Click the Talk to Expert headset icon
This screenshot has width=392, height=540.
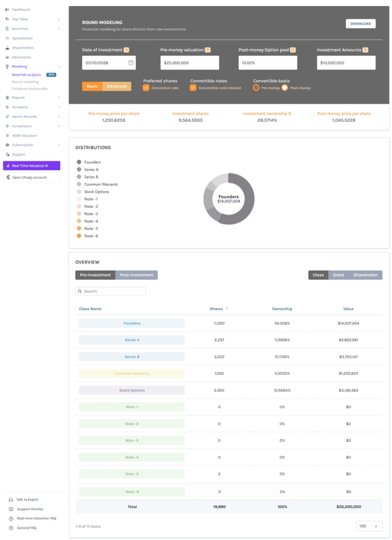coord(11,500)
